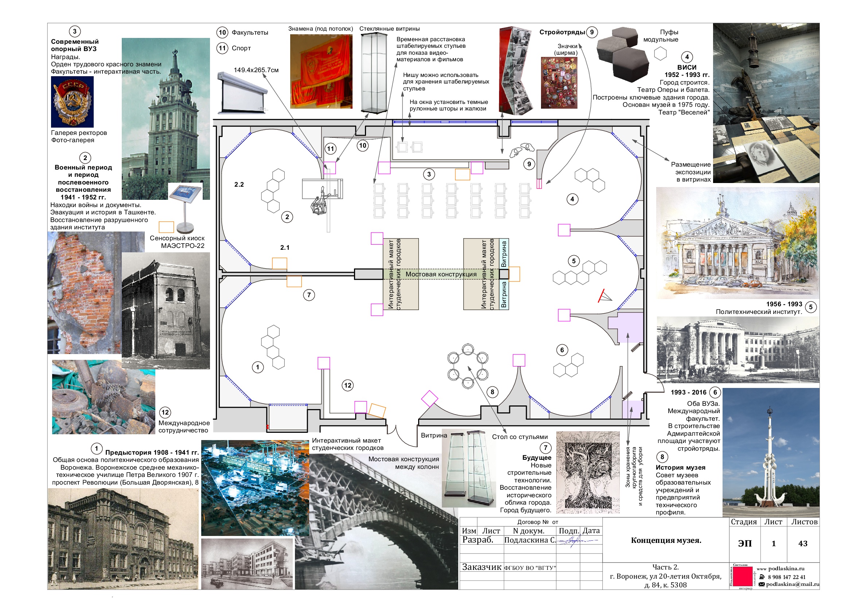Click the badges collection (Значки ширма) image

tap(559, 82)
